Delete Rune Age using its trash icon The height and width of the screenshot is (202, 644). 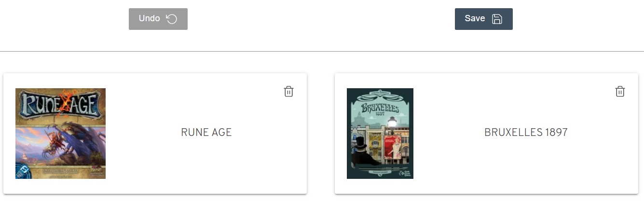[x=288, y=91]
